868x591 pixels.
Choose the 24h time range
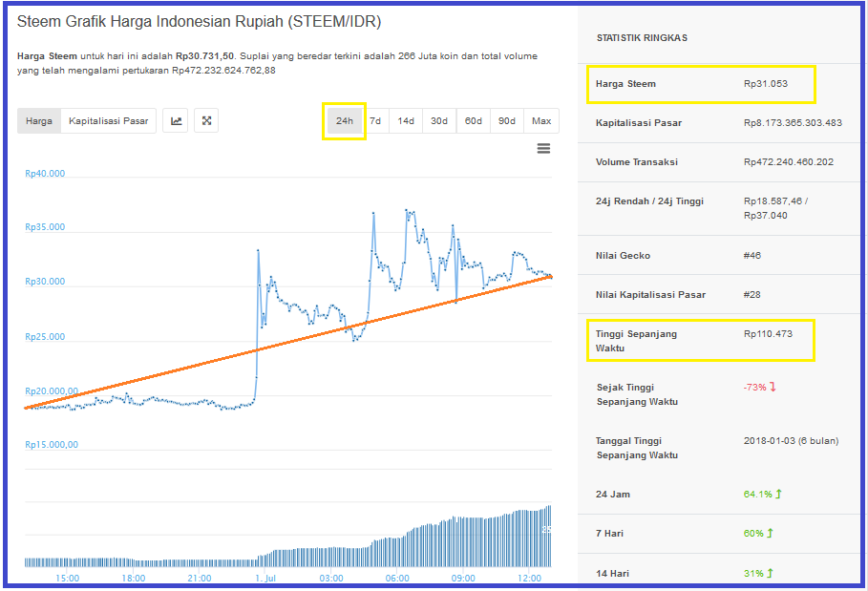pos(345,120)
